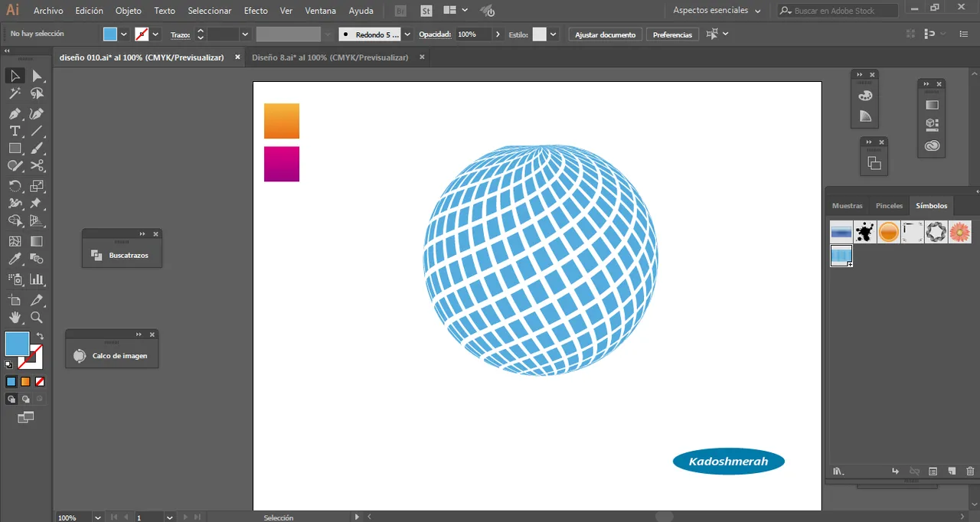The image size is (980, 522).
Task: Choose the Eyedropper tool
Action: 15,259
